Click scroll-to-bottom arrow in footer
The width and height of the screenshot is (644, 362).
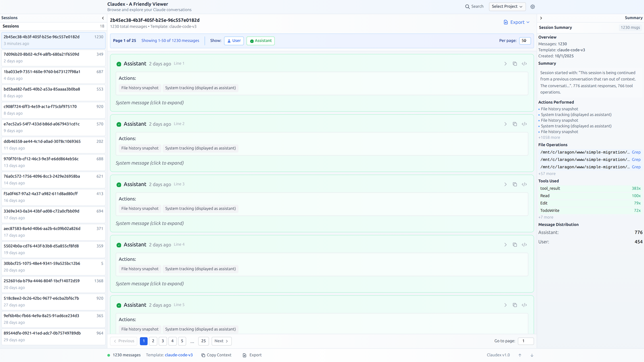pos(532,355)
